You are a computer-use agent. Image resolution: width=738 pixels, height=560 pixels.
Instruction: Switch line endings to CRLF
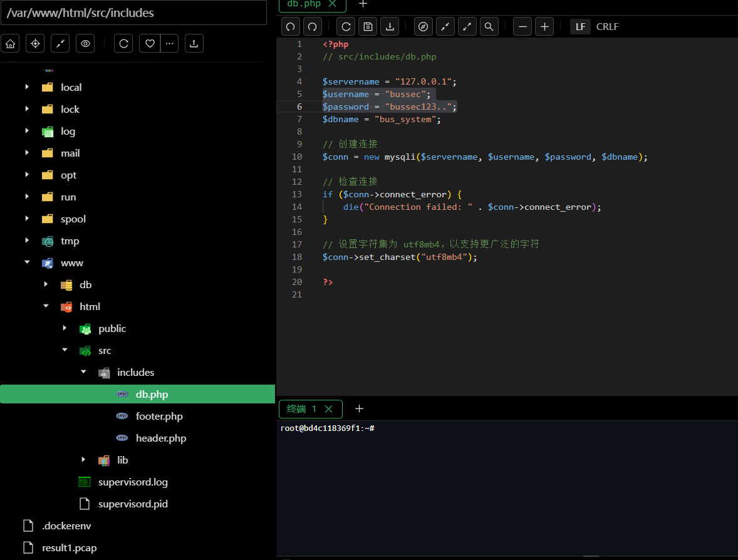(x=607, y=26)
